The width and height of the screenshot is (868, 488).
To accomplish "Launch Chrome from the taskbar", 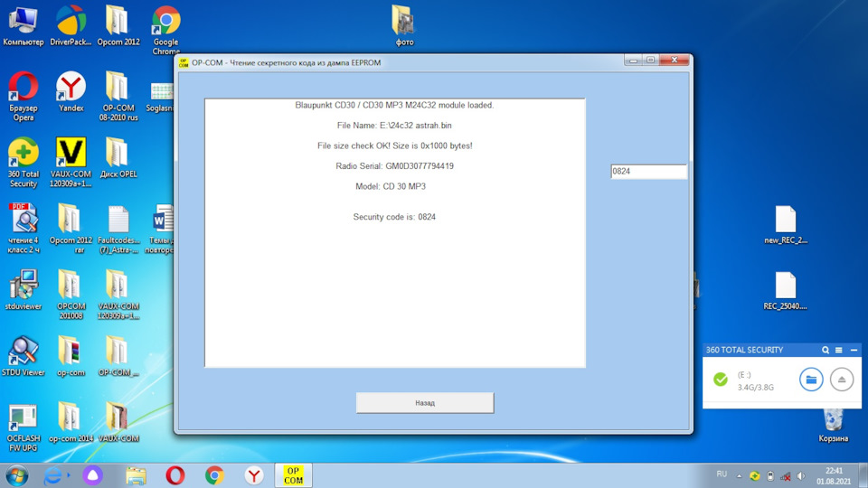I will tap(214, 475).
